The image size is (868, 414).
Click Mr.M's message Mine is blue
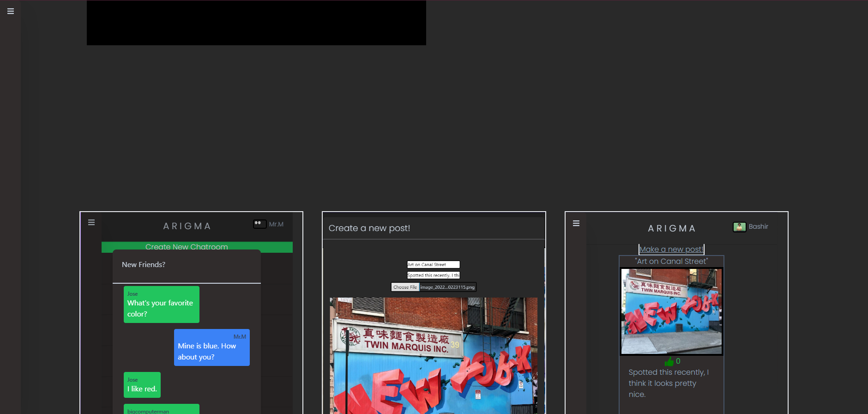(212, 347)
